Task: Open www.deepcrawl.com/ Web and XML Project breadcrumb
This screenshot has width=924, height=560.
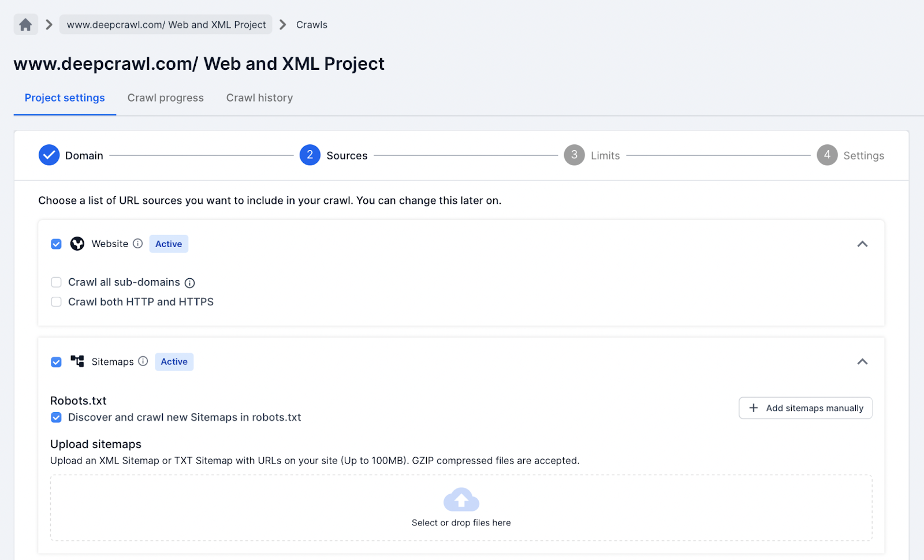Action: tap(166, 25)
